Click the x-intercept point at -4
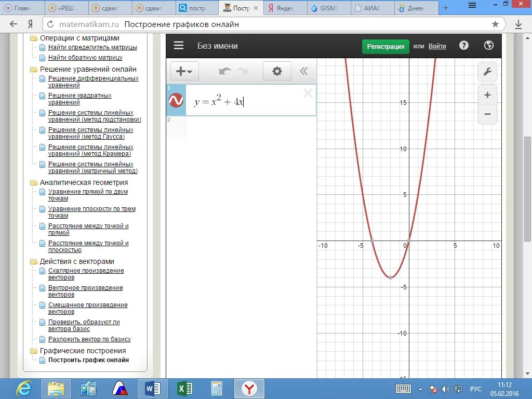Screen dimensions: 532x399 372,241
